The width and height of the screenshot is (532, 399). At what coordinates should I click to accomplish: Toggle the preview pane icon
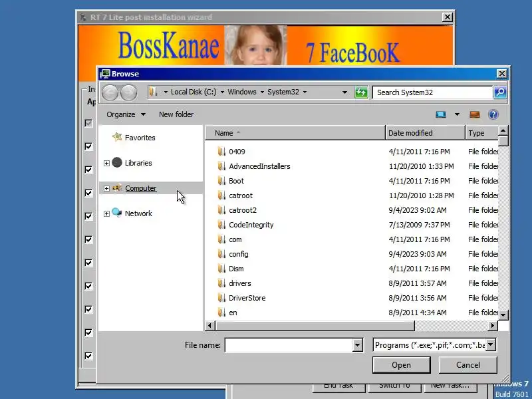click(475, 114)
